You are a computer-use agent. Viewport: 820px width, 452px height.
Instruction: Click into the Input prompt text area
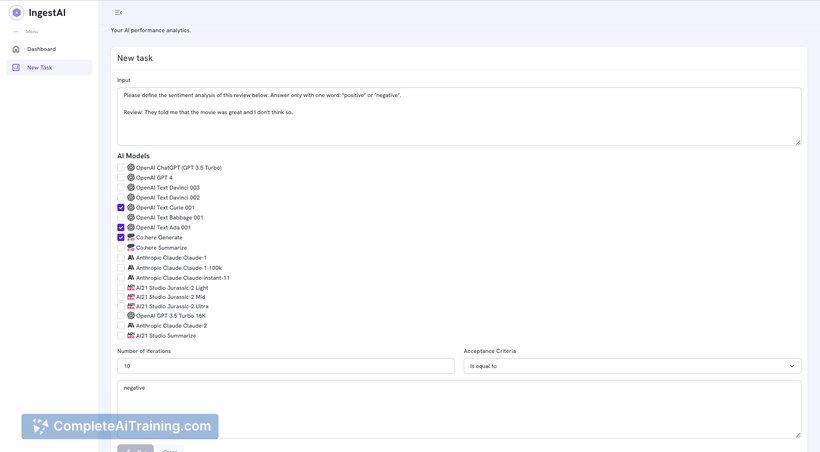459,117
